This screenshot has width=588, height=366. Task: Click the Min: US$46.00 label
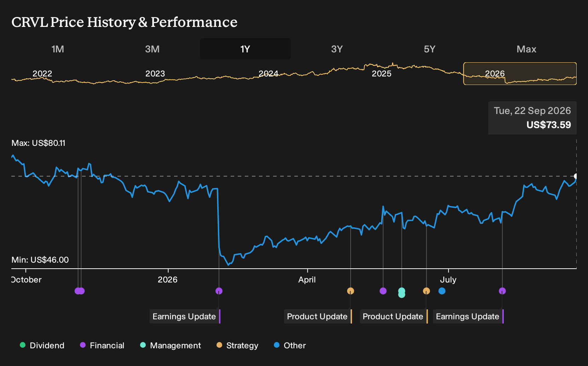[x=40, y=260]
